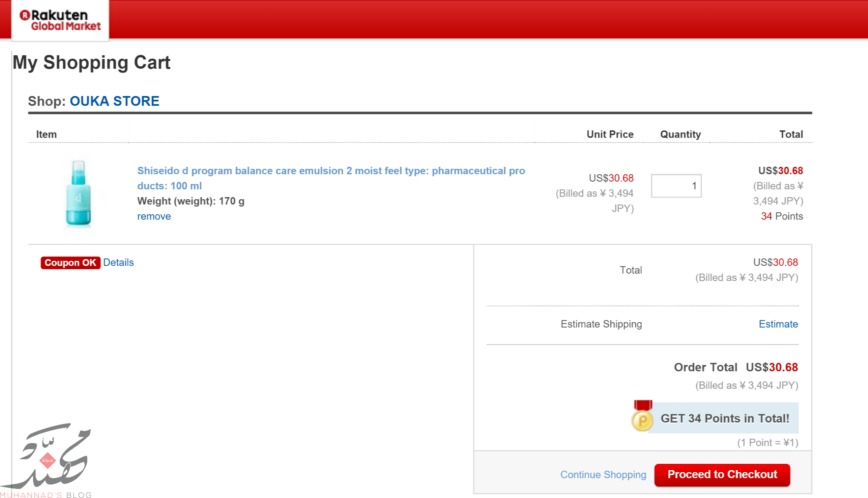The height and width of the screenshot is (498, 868).
Task: Click the gold points medal icon
Action: (642, 416)
